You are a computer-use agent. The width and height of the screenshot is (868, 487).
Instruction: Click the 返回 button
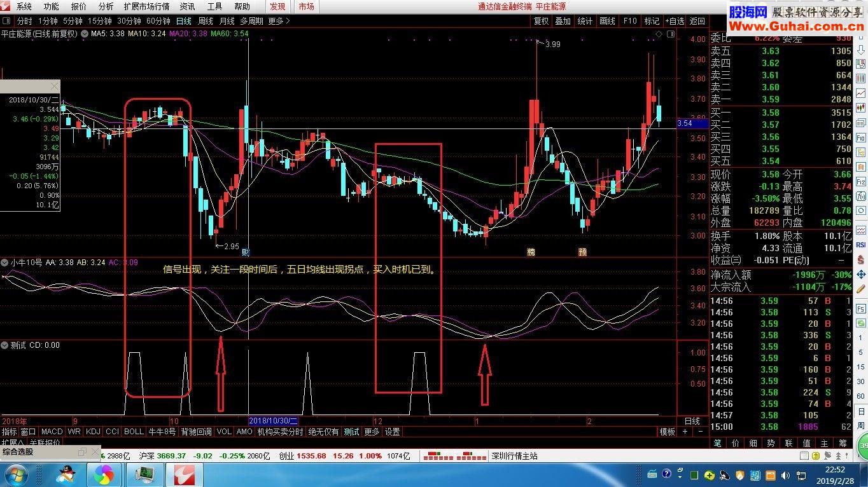click(x=697, y=21)
